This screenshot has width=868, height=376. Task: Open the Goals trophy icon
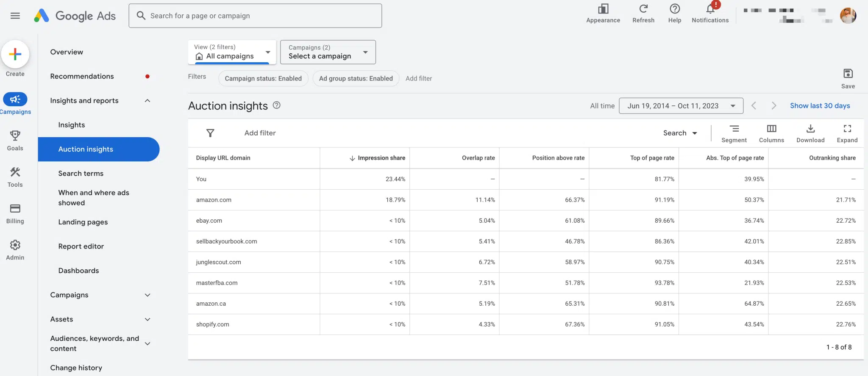click(x=15, y=136)
